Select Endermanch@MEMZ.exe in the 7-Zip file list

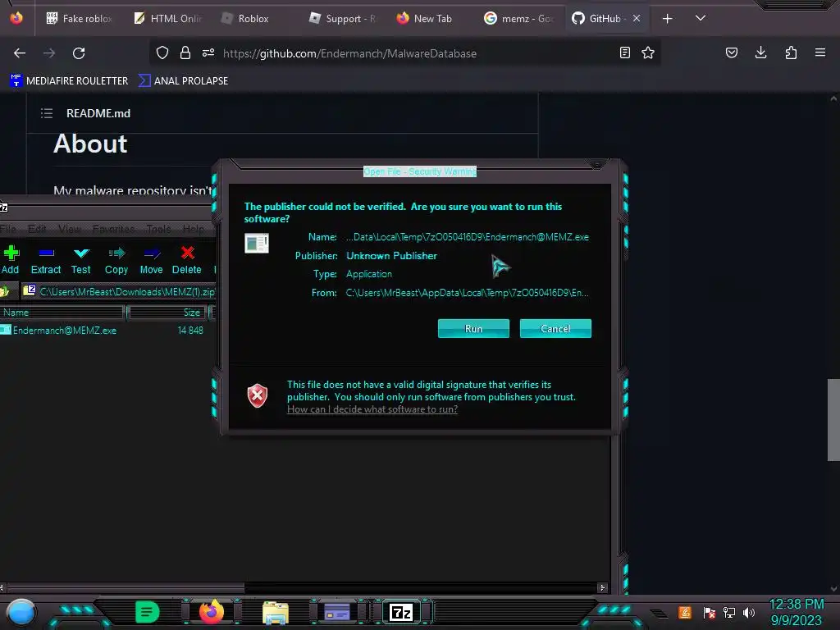click(64, 331)
